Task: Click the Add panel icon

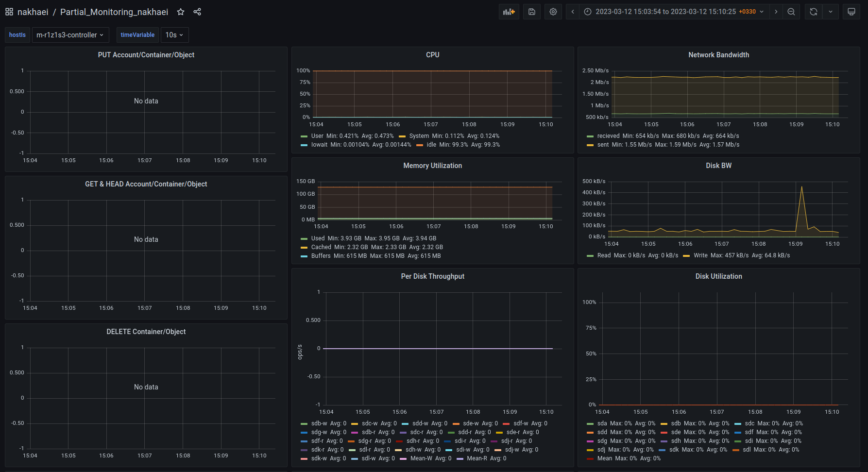Action: pos(509,12)
